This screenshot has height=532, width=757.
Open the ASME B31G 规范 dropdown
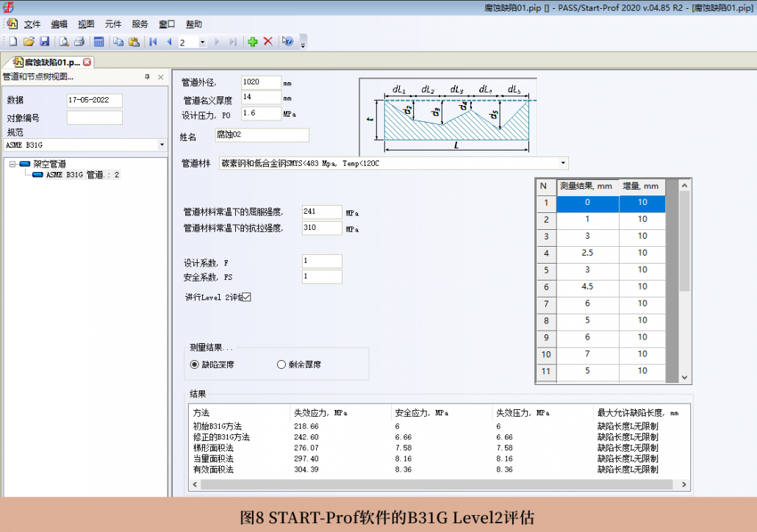(x=162, y=145)
